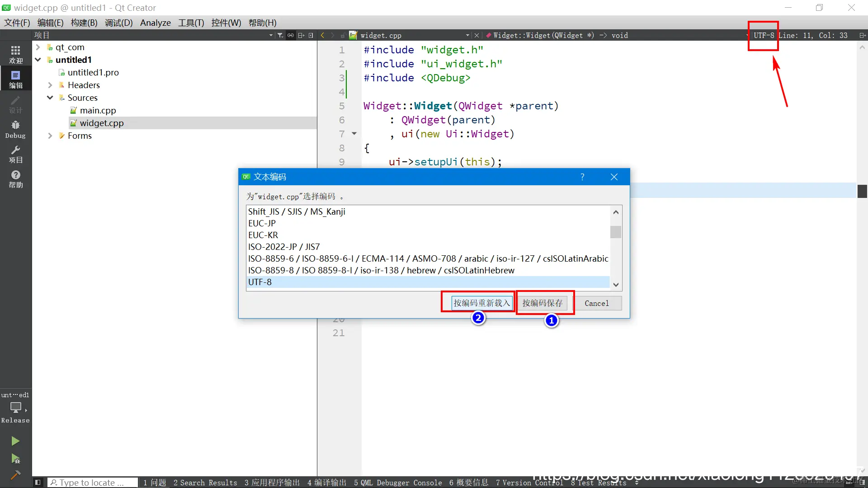Image resolution: width=868 pixels, height=488 pixels.
Task: Expand the Headers folder
Action: [50, 85]
